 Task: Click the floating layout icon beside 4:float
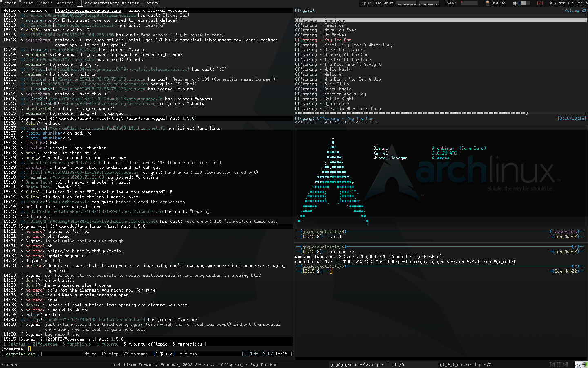pos(80,3)
